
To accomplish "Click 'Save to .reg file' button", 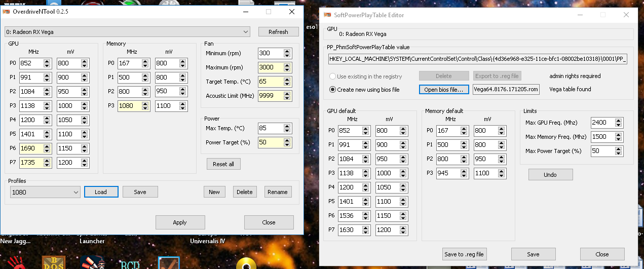I will [464, 254].
